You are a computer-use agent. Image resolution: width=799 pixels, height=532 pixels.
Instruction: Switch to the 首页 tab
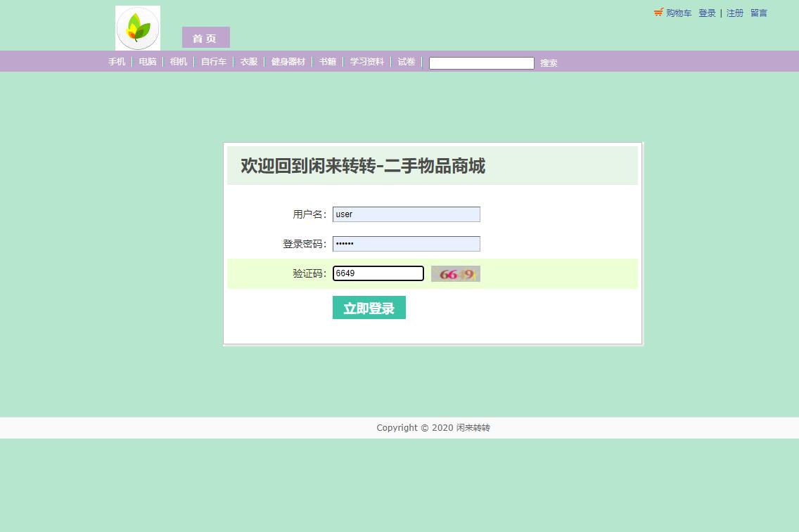coord(205,38)
